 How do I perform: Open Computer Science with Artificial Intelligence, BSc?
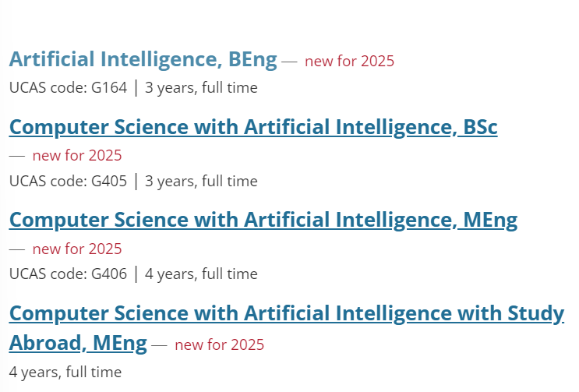[x=253, y=127]
